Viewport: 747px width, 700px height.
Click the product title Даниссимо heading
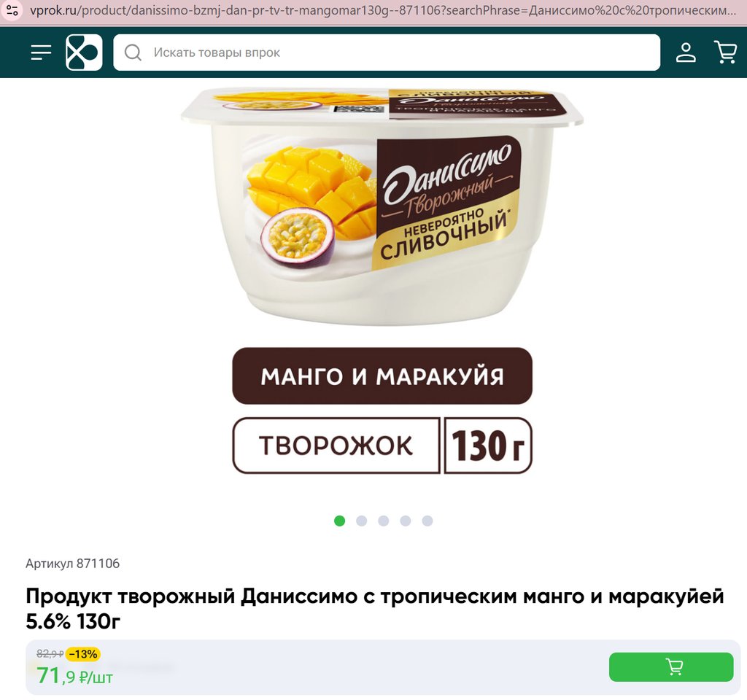[x=374, y=609]
